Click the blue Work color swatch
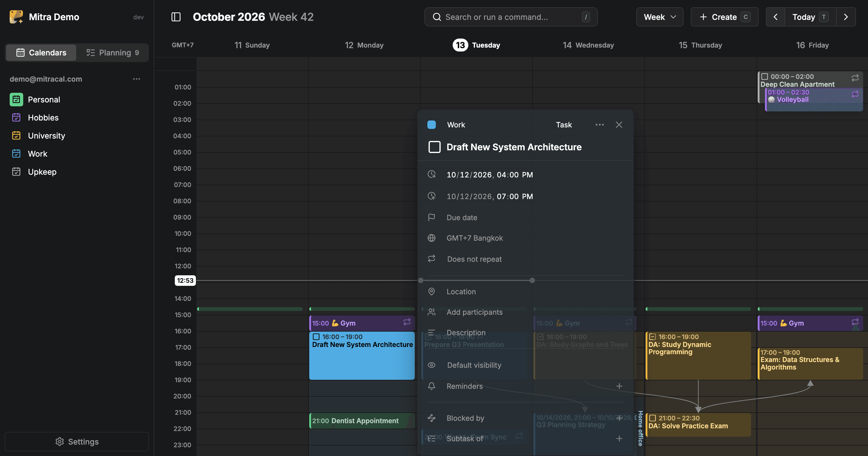 tap(431, 125)
